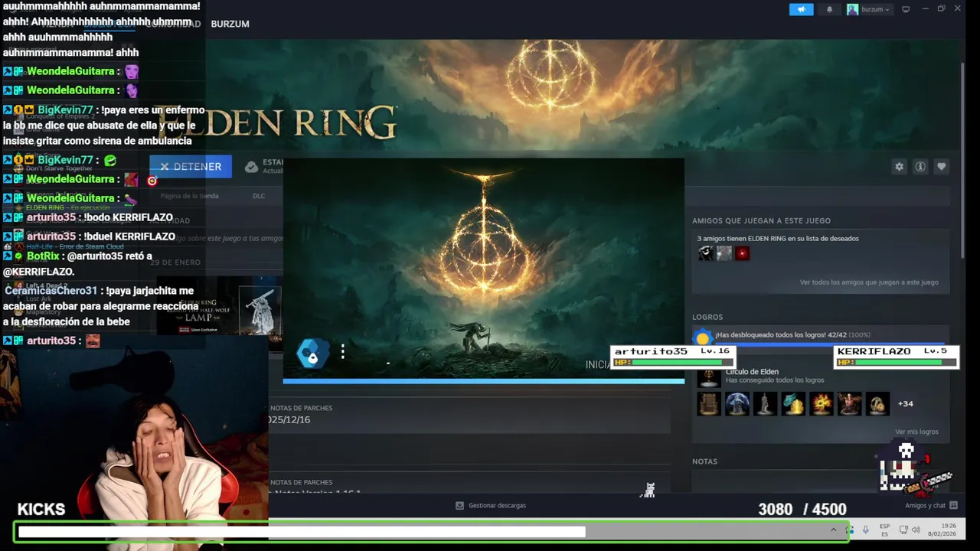Select the warrior figure achievement icon
Screen dimensions: 980x551
(849, 403)
